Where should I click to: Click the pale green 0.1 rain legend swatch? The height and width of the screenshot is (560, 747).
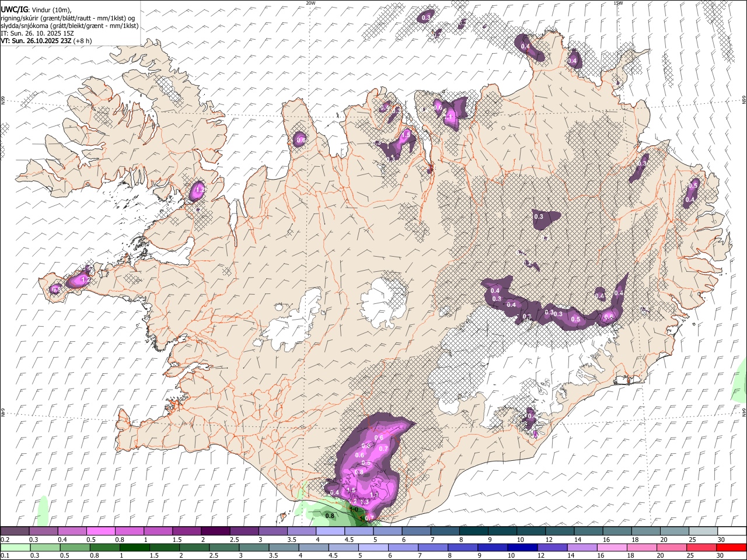[x=15, y=547]
